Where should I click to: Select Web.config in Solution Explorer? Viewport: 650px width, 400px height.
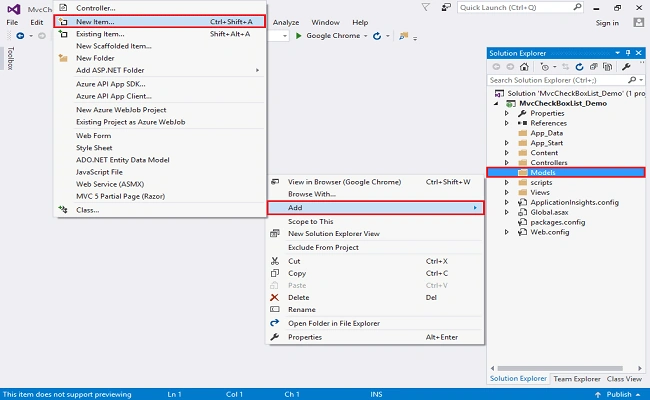point(549,232)
